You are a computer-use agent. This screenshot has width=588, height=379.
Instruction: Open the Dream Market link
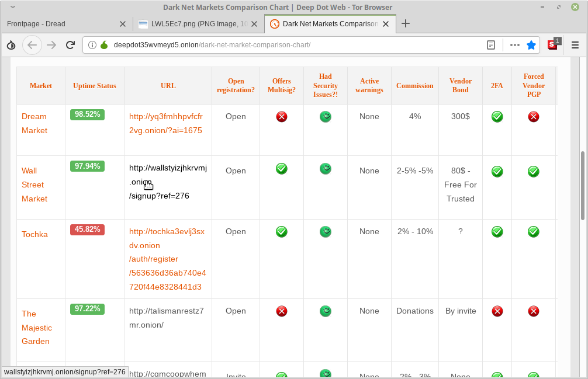coord(34,123)
